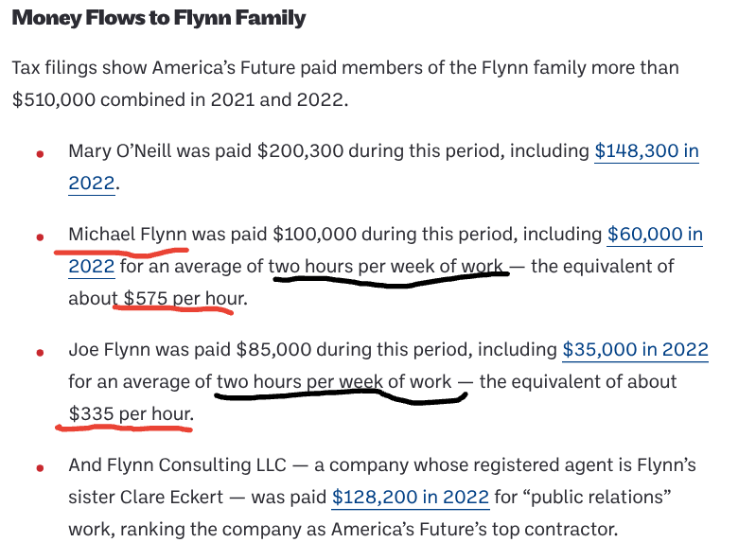Follow the "$60,000 in 2022" hyperlink
The height and width of the screenshot is (560, 756).
(x=654, y=234)
